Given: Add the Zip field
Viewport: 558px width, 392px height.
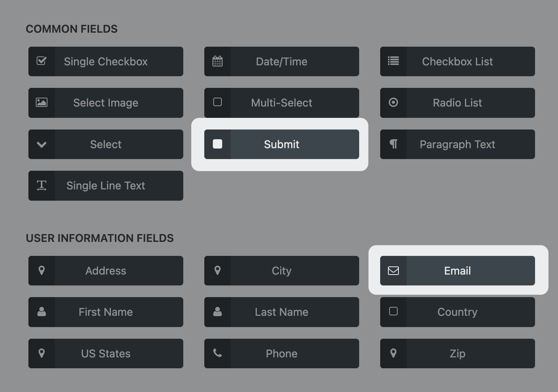Looking at the screenshot, I should point(458,353).
